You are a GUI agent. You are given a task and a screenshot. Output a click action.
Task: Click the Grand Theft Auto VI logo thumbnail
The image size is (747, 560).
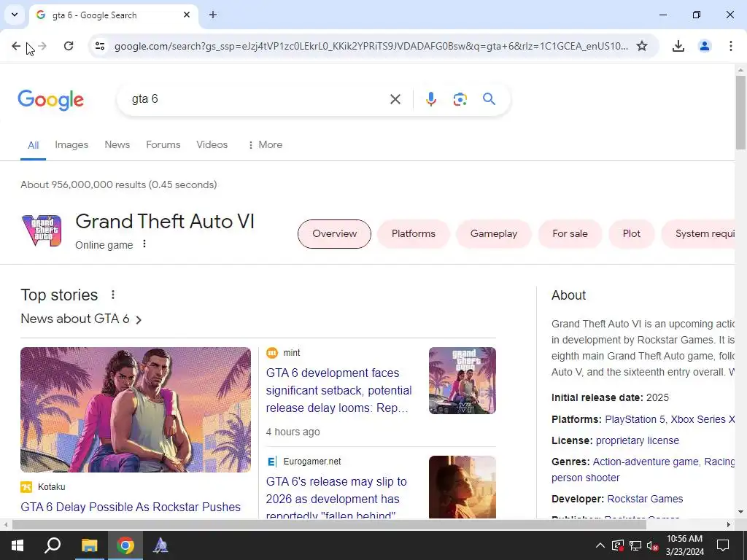pos(42,230)
